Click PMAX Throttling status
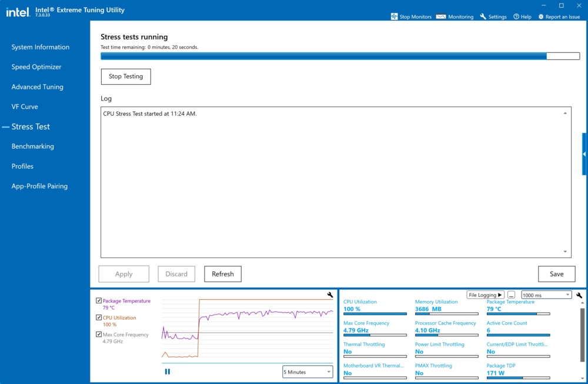Viewport: 588px width, 384px height. pos(419,373)
